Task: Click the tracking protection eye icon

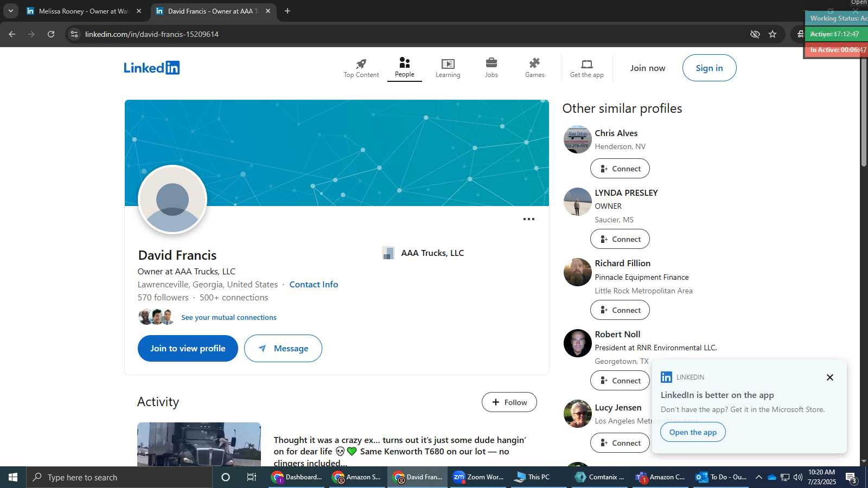Action: [755, 34]
